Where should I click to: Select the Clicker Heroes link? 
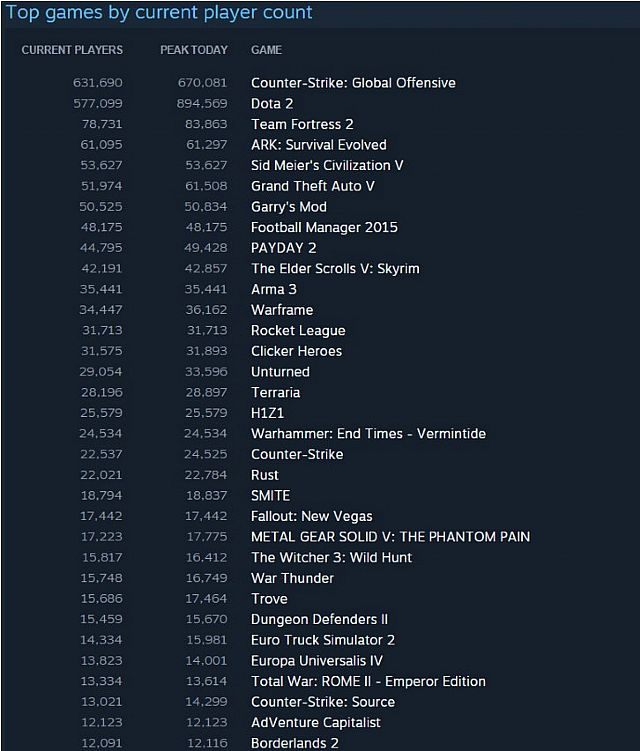[x=296, y=351]
